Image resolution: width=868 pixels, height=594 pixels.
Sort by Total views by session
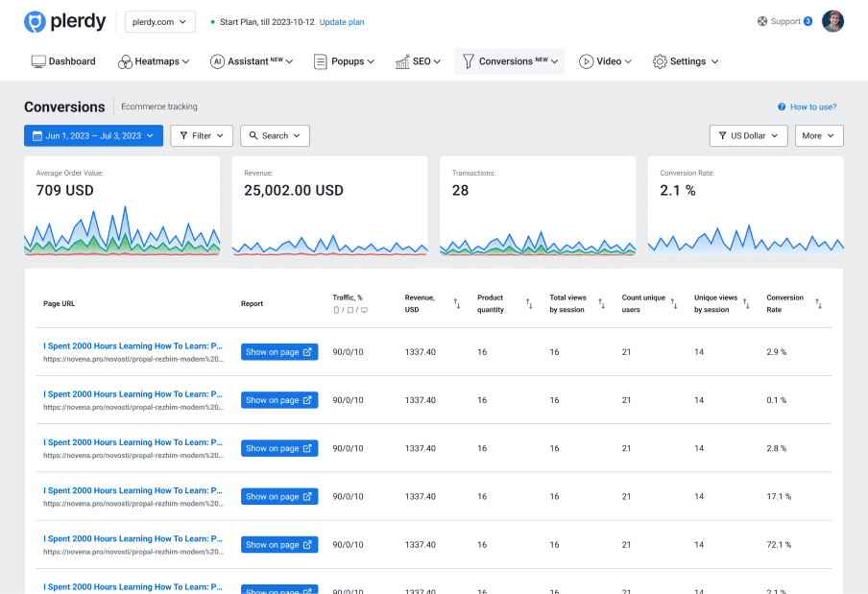click(x=601, y=304)
